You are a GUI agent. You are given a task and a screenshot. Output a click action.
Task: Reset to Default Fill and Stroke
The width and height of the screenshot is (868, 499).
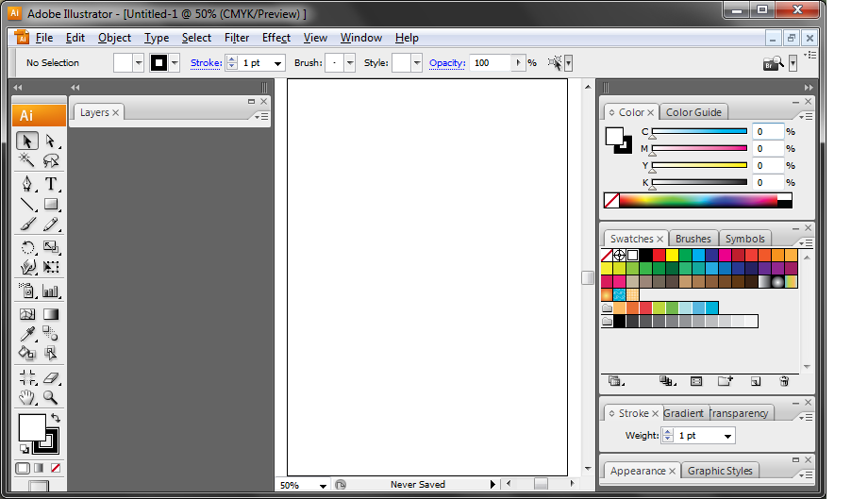(24, 449)
